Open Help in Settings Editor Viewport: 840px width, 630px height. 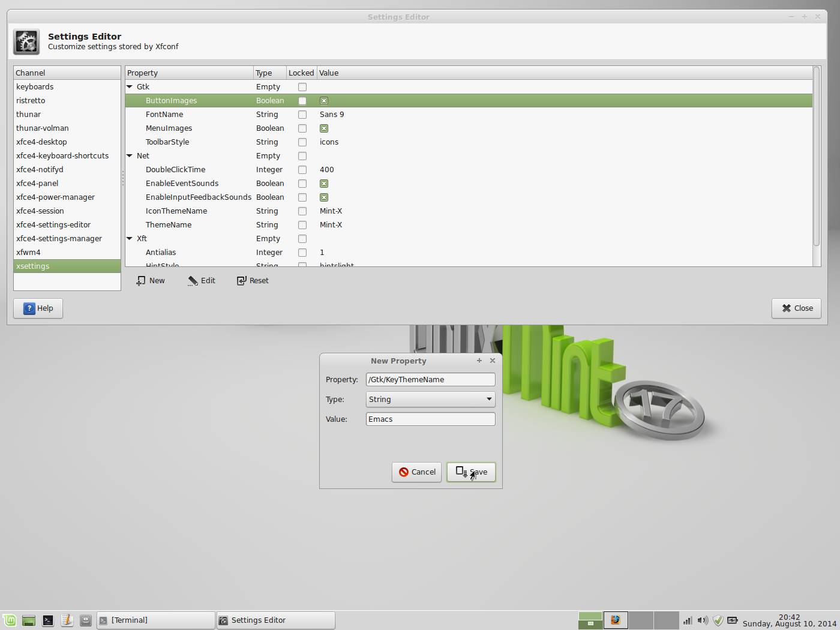pyautogui.click(x=38, y=308)
